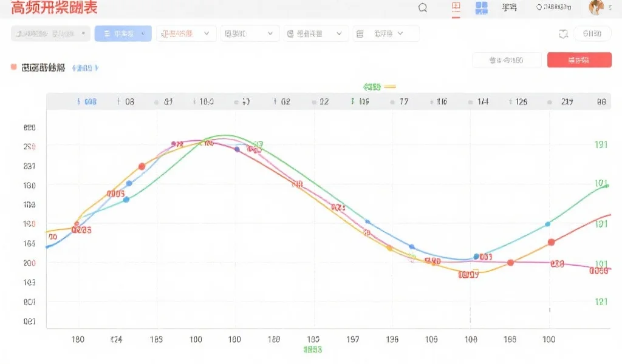Toggle the "08" series in chart header row
Screen dimensions: 622x364
125,102
